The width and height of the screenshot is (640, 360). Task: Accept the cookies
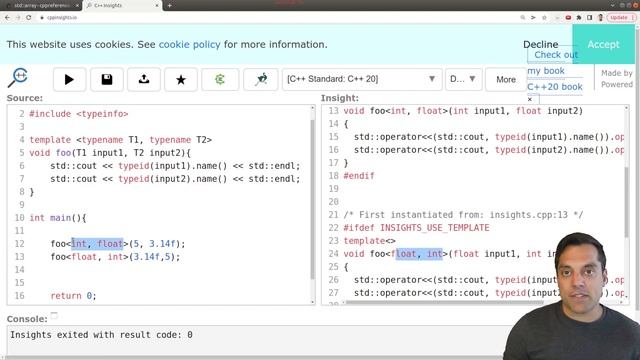tap(603, 44)
